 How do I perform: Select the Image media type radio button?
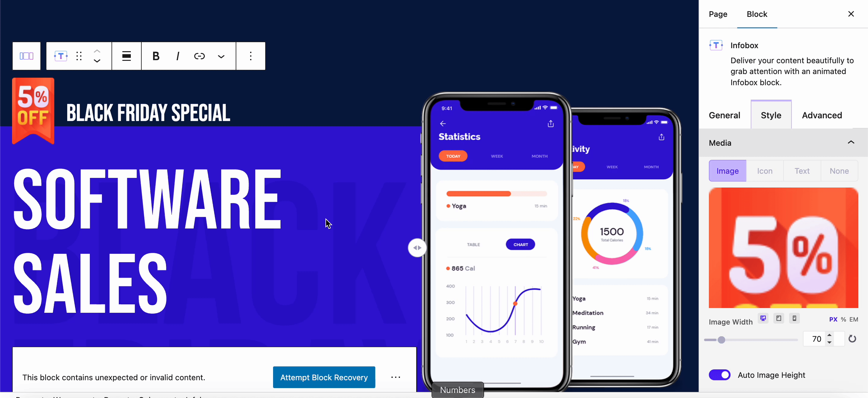point(727,171)
